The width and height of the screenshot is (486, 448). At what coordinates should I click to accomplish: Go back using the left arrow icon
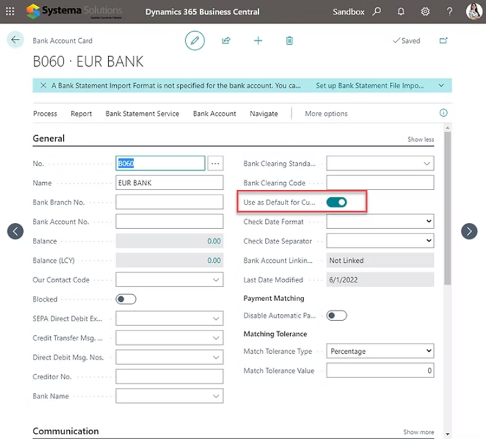[15, 40]
